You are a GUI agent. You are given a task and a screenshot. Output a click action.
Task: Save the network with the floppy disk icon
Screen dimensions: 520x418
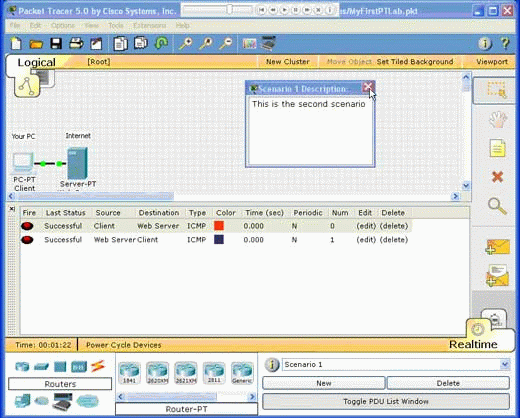(x=56, y=44)
